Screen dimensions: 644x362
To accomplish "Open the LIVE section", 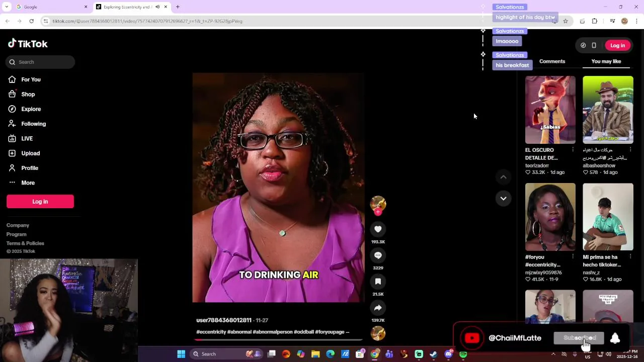I will pyautogui.click(x=27, y=138).
